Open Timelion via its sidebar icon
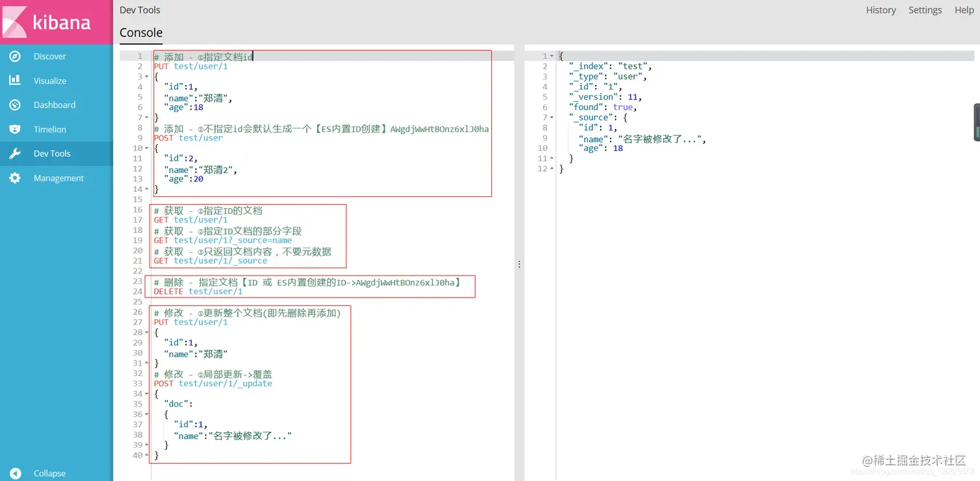This screenshot has height=481, width=980. tap(15, 129)
